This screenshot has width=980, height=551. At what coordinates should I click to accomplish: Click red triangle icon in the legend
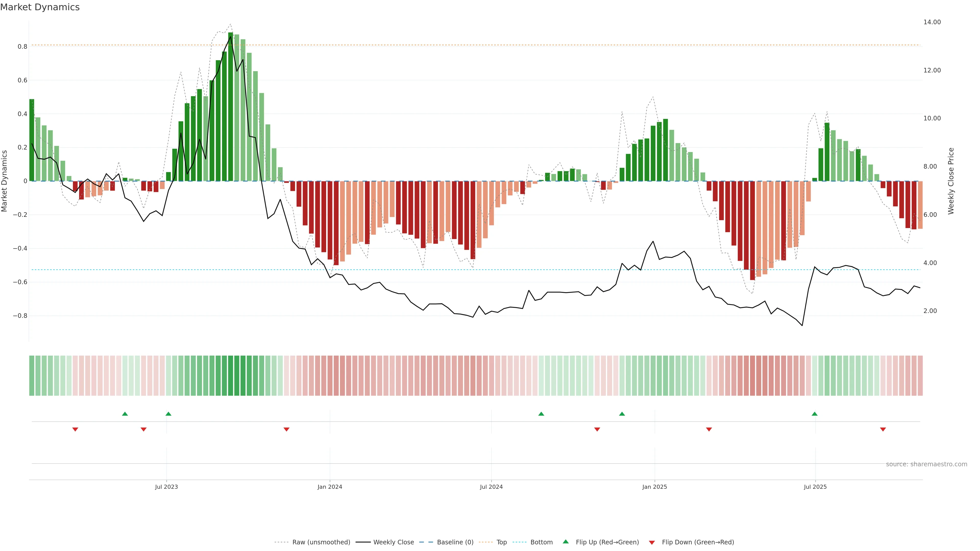coord(652,542)
